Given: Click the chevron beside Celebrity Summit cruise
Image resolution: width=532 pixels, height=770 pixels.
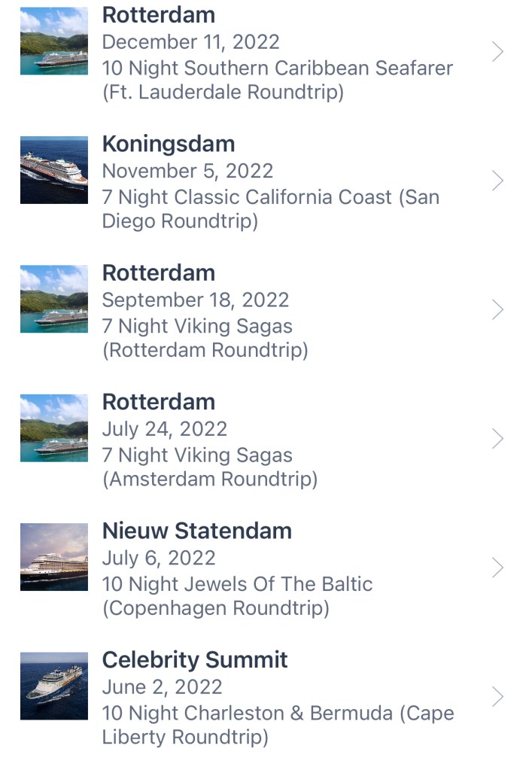Looking at the screenshot, I should [497, 697].
